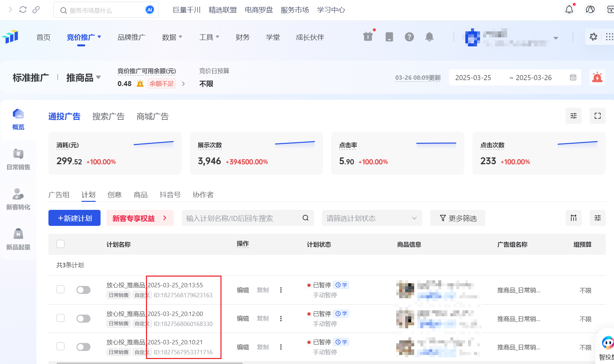Screen dimensions: 614x364
Task: Select the 创意 tab
Action: click(114, 195)
